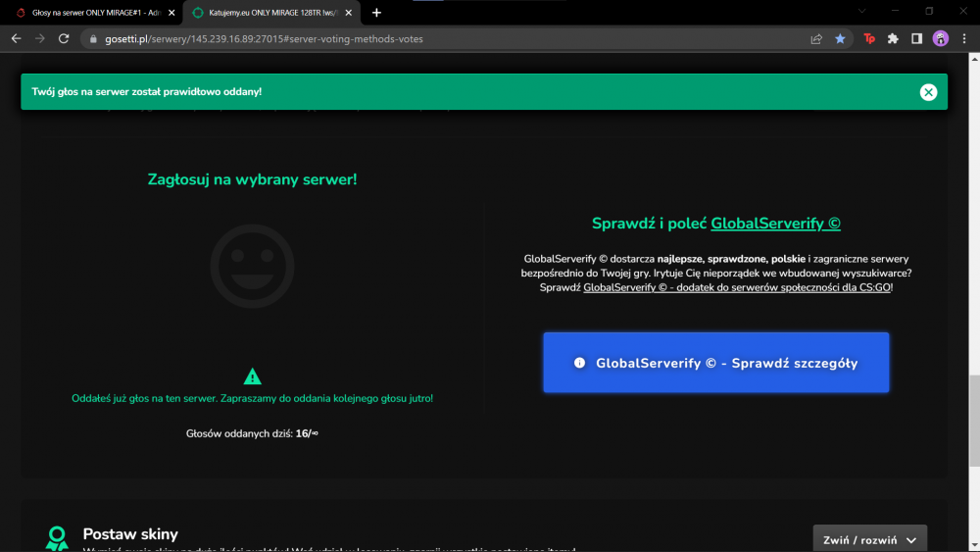980x552 pixels.
Task: Click 'Twój głos na serwer został prawidłowo oddany!' text
Action: (x=147, y=92)
